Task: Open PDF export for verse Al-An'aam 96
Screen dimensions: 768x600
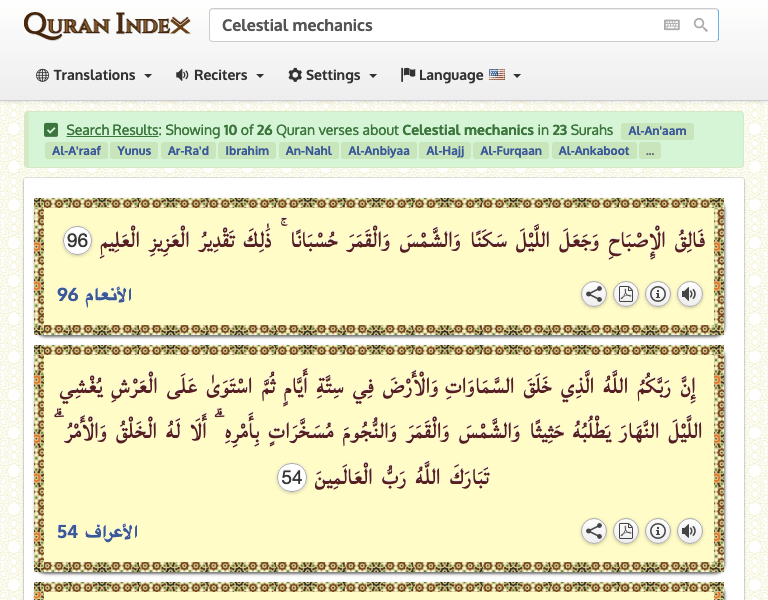Action: (626, 294)
